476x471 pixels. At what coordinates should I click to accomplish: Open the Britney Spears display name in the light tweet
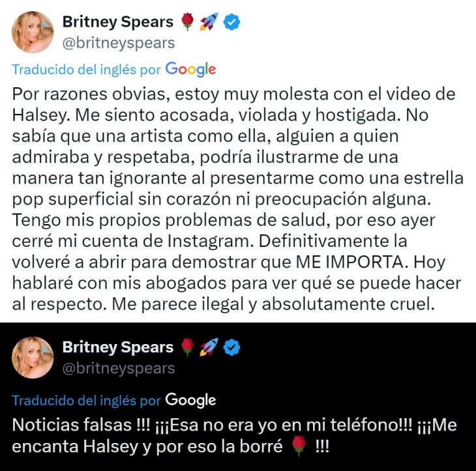click(118, 22)
